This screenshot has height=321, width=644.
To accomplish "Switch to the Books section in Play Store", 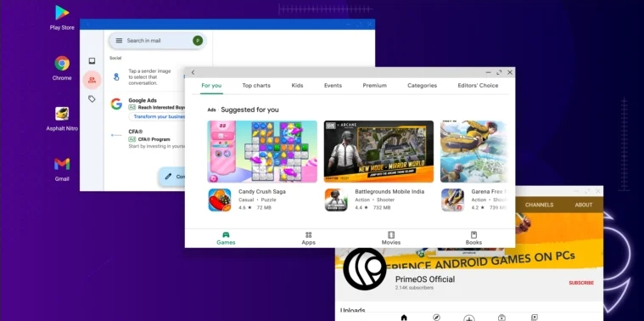I will tap(473, 238).
